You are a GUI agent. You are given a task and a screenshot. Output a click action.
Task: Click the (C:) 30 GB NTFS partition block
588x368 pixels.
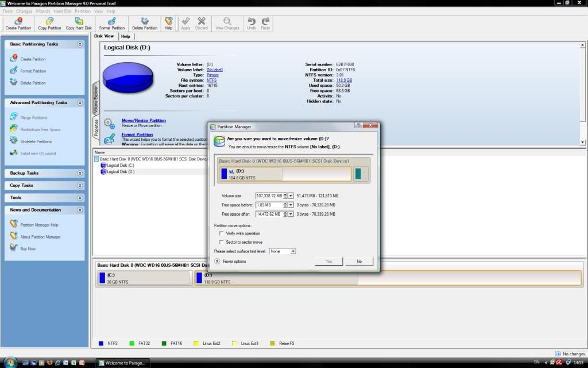[144, 278]
